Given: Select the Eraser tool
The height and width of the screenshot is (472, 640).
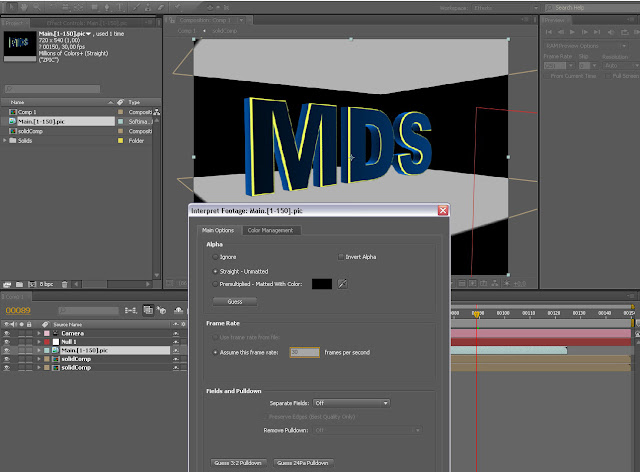Looking at the screenshot, I should (x=161, y=7).
